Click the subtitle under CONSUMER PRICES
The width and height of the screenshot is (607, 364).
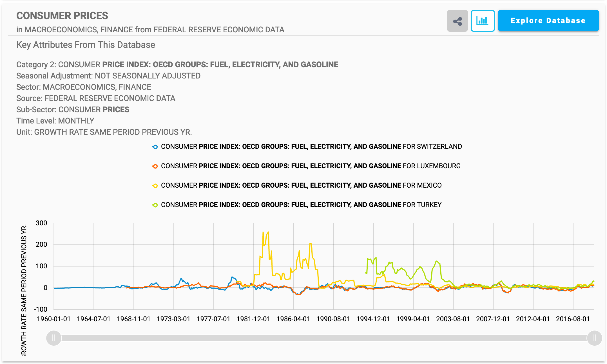150,30
